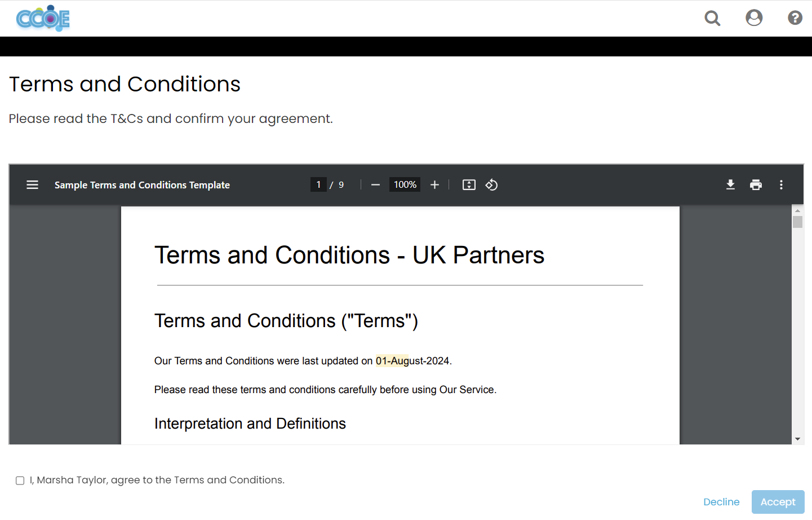Screen dimensions: 812x520
Task: Rotate the PDF counterclockwise
Action: pyautogui.click(x=491, y=185)
